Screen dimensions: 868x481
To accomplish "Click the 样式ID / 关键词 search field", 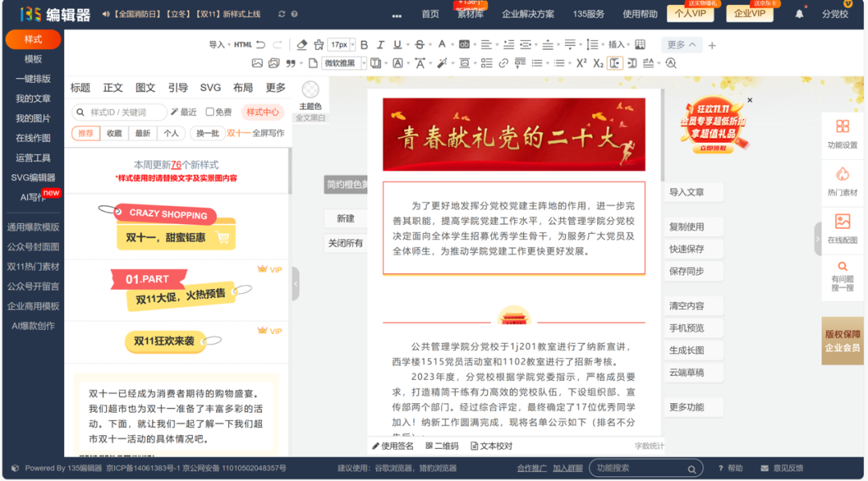I will coord(124,112).
